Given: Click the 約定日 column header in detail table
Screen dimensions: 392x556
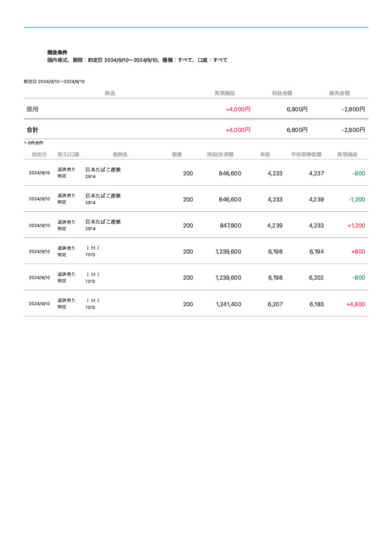Looking at the screenshot, I should (x=39, y=155).
